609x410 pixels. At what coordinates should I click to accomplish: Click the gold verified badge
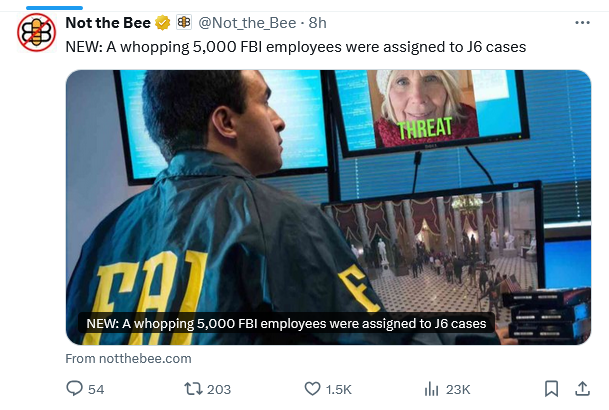click(163, 23)
